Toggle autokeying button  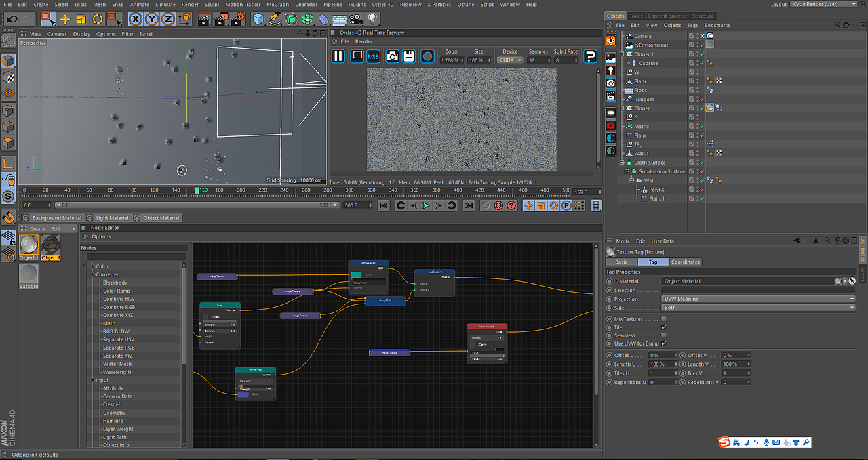pos(498,205)
